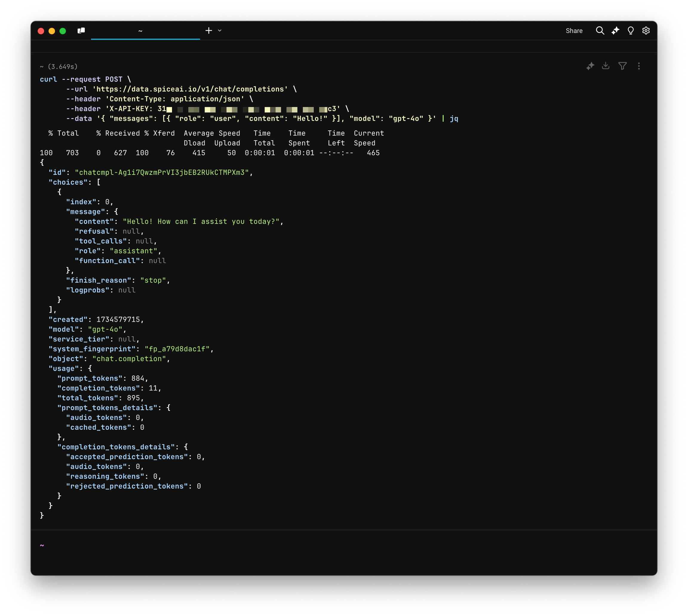688x616 pixels.
Task: Click the chatcmpl id string in the output
Action: click(x=162, y=173)
